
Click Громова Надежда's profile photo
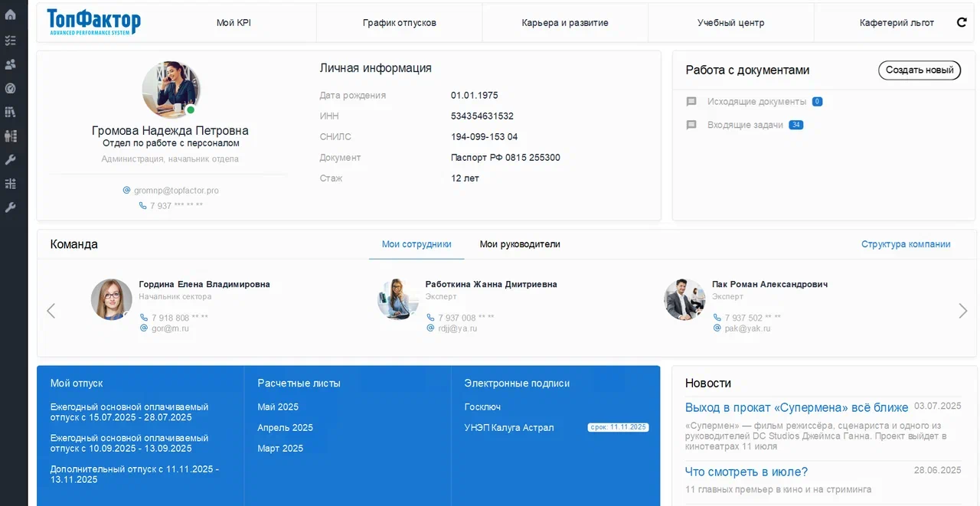171,90
